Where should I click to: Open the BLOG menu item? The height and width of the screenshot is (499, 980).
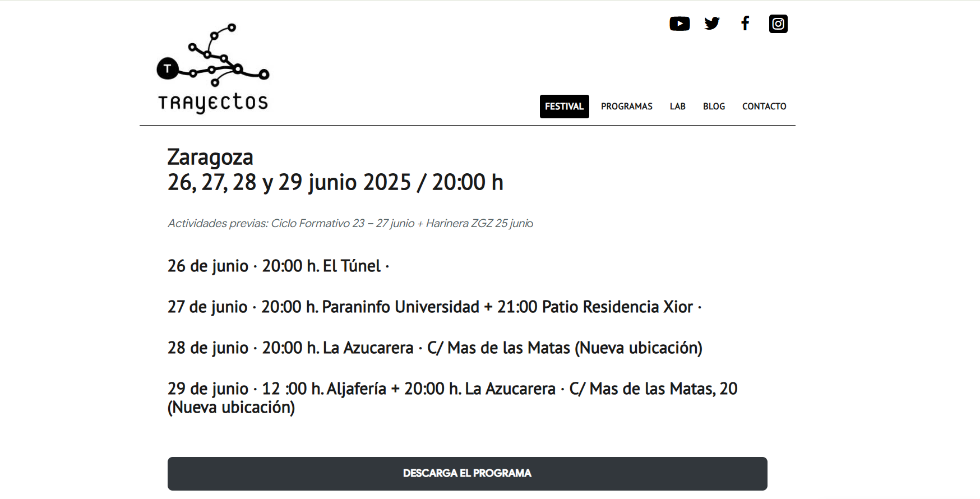[714, 107]
